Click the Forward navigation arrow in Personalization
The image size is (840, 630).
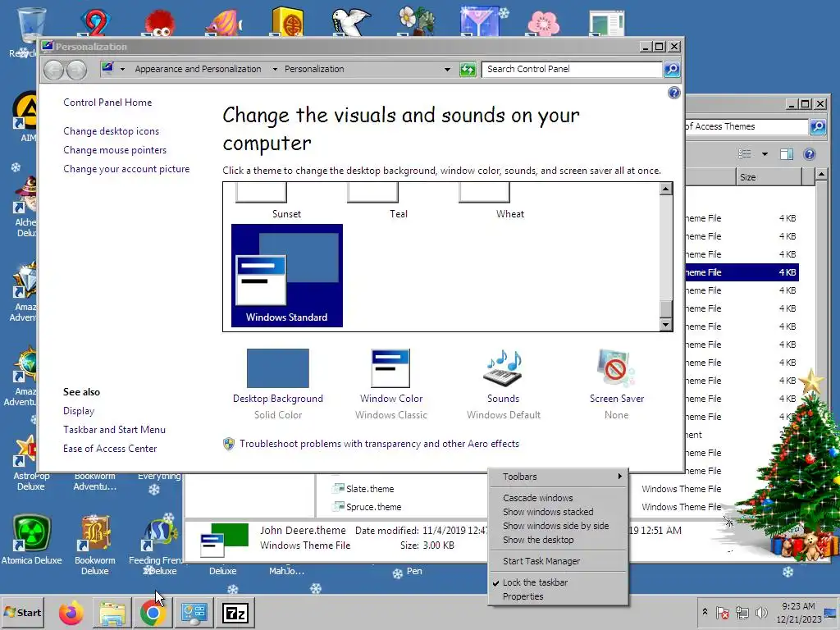(x=76, y=70)
